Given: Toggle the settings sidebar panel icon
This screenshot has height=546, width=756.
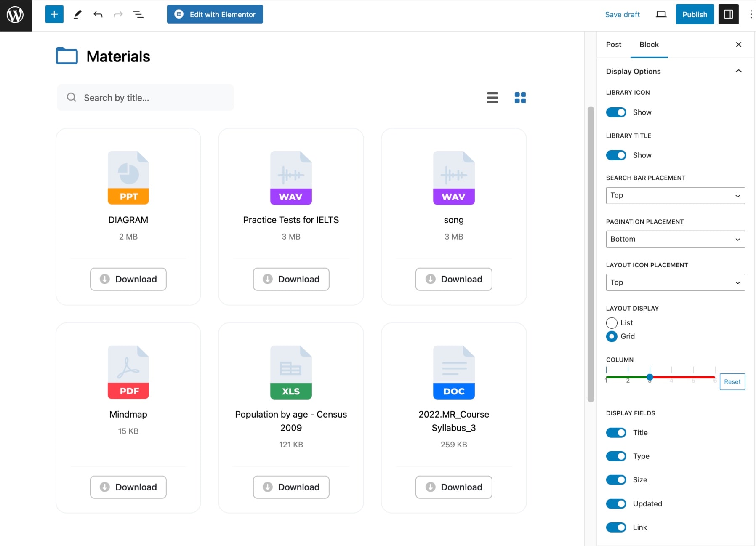Looking at the screenshot, I should pyautogui.click(x=729, y=14).
